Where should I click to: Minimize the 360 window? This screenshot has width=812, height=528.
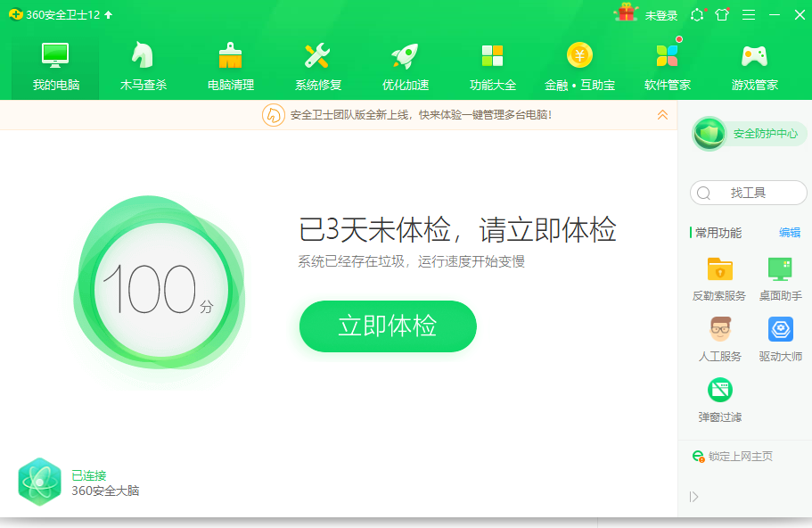[775, 15]
